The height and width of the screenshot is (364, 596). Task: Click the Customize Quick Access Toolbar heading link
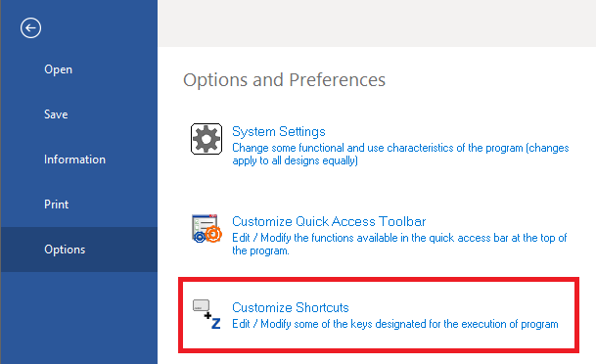pos(329,221)
